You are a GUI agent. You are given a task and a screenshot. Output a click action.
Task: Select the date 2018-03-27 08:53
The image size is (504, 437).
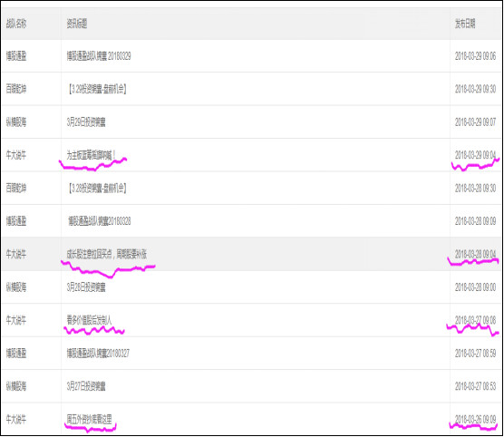coord(475,386)
